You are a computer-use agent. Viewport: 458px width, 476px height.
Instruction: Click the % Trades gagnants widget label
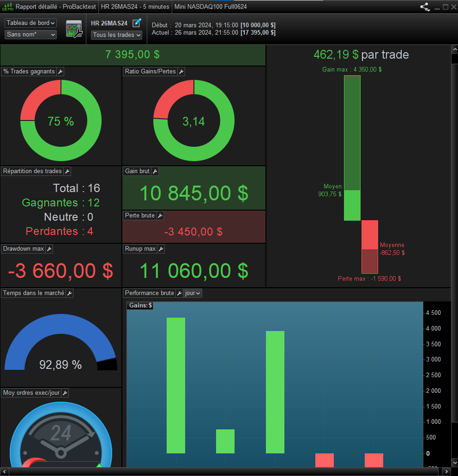coord(29,72)
